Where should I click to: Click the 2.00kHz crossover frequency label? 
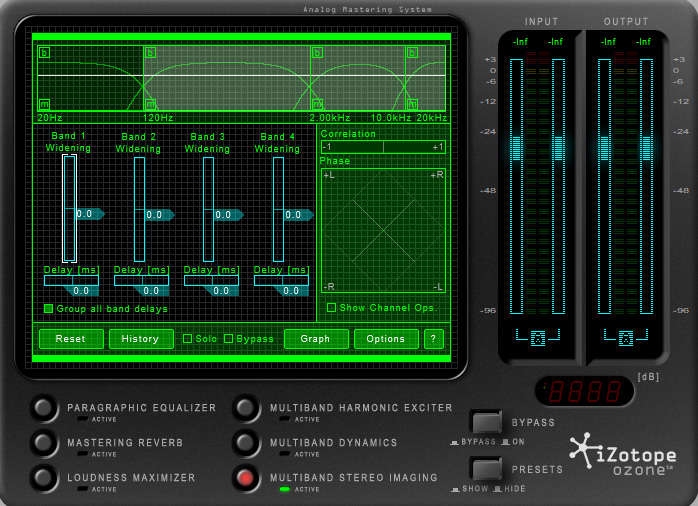point(330,118)
